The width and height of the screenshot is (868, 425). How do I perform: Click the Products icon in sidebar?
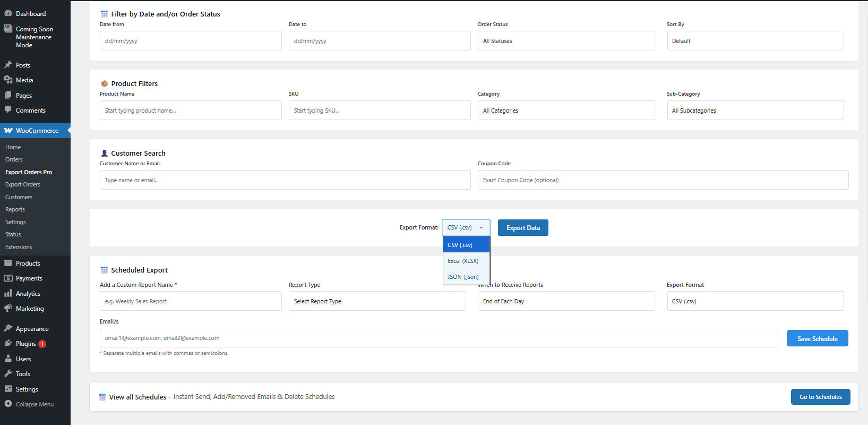8,263
